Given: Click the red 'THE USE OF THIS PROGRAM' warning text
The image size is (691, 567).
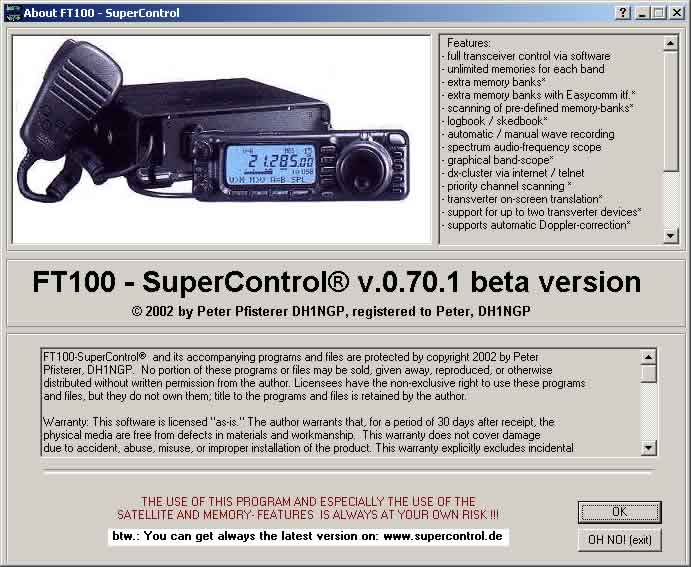Looking at the screenshot, I should tap(308, 508).
